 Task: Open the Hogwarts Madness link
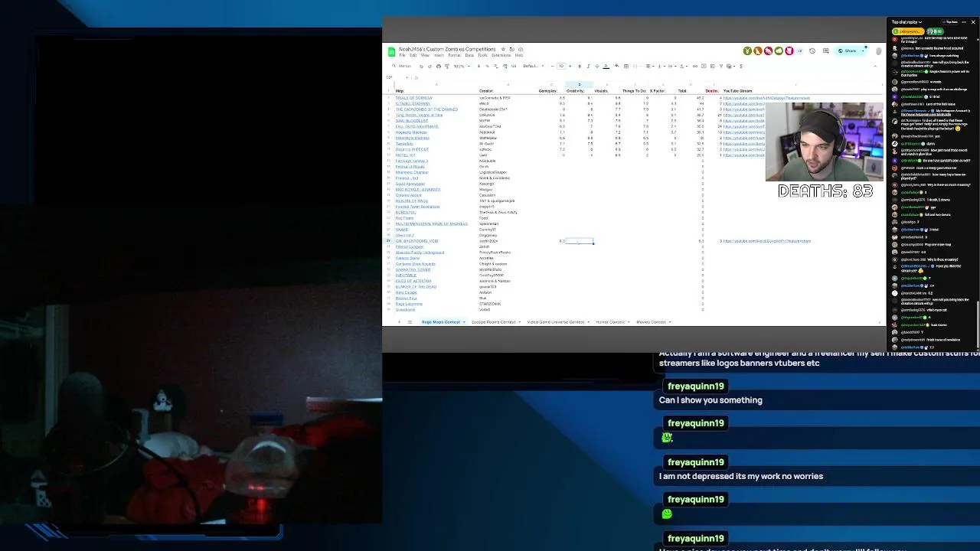coord(411,132)
